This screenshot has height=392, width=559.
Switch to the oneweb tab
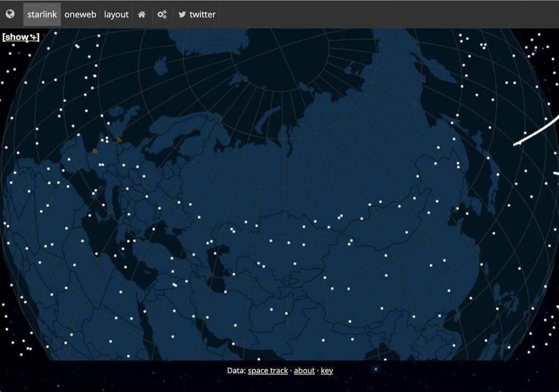(x=80, y=14)
